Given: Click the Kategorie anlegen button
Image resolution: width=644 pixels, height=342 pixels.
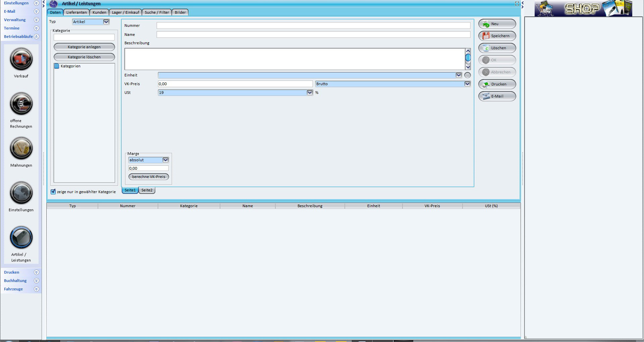Looking at the screenshot, I should [x=84, y=47].
